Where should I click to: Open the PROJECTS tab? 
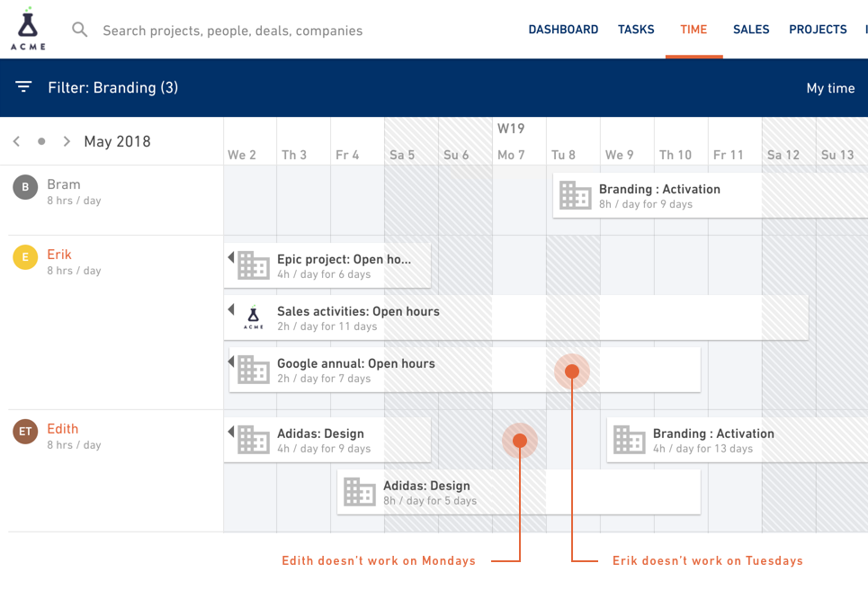coord(818,30)
